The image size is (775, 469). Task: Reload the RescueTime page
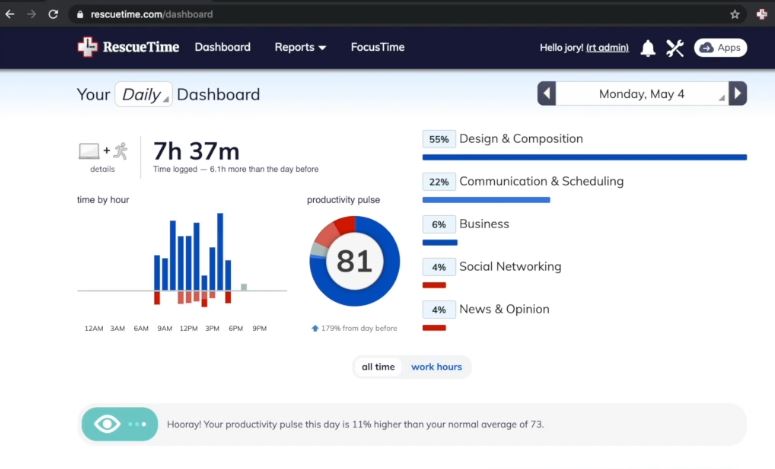[x=53, y=14]
